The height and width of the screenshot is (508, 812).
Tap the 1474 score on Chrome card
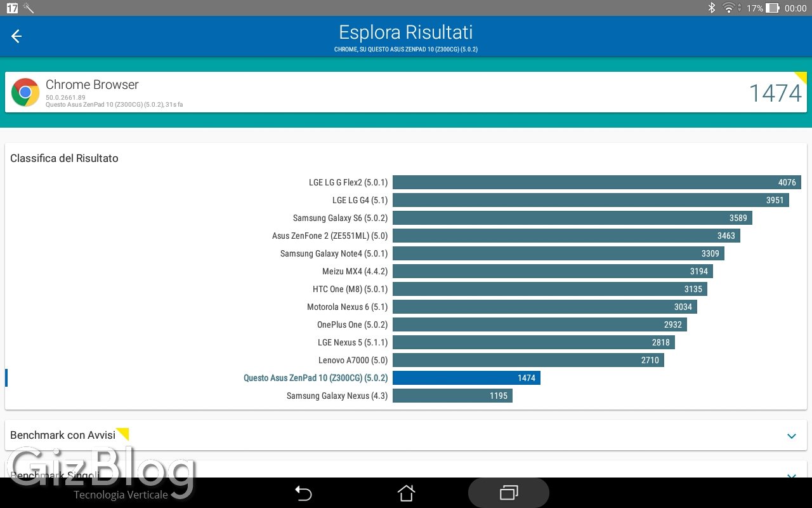[x=775, y=93]
